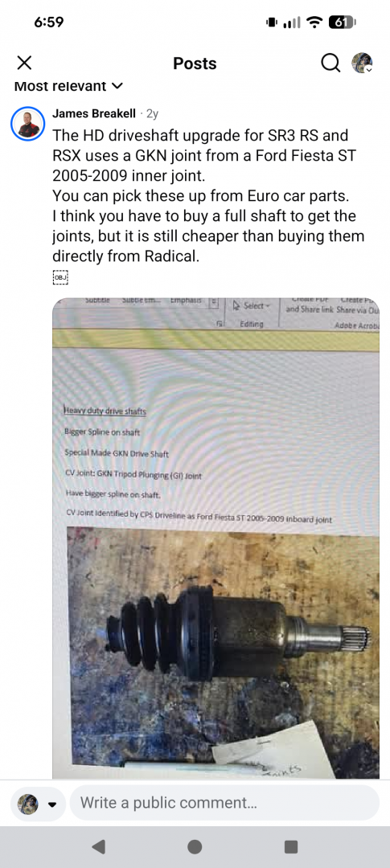Image resolution: width=390 pixels, height=868 pixels.
Task: Focus the Write a public comment field
Action: coord(224,802)
